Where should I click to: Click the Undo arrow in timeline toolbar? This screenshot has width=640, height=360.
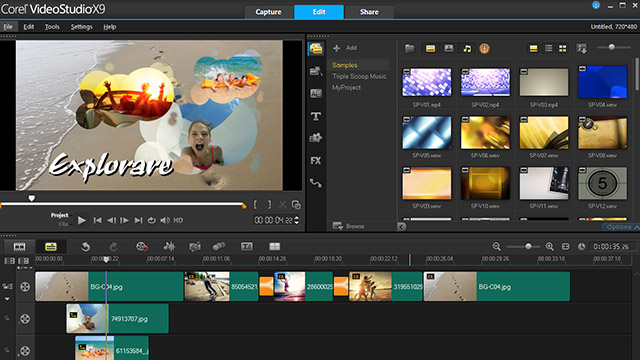[85, 247]
